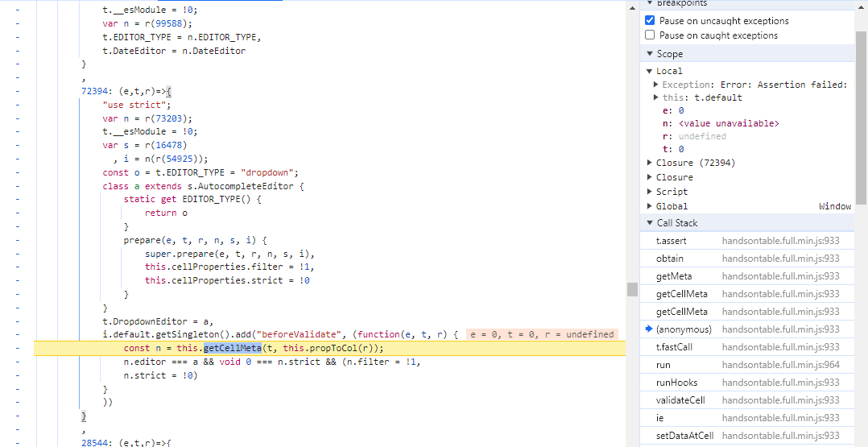Image resolution: width=868 pixels, height=447 pixels.
Task: Collapse the Local scope group
Action: [649, 71]
